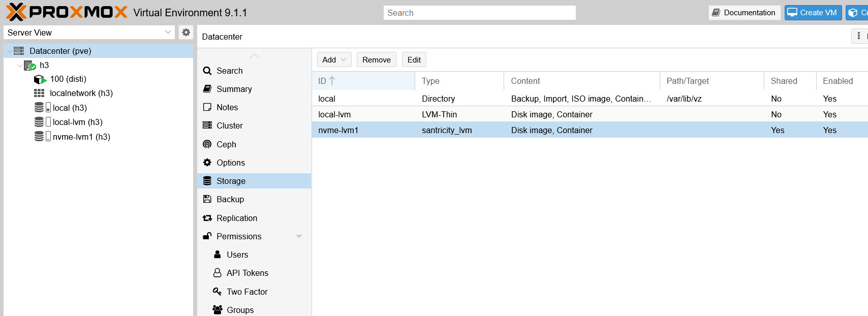Collapse the Datacenter tree node
The width and height of the screenshot is (868, 316).
(9, 51)
